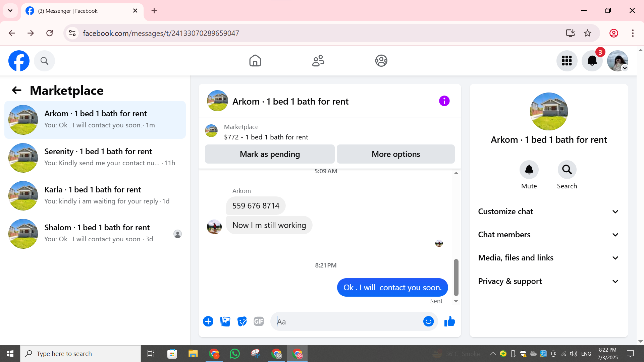Viewport: 644px width, 362px height.
Task: Go to the Facebook Home tab
Action: 255,61
